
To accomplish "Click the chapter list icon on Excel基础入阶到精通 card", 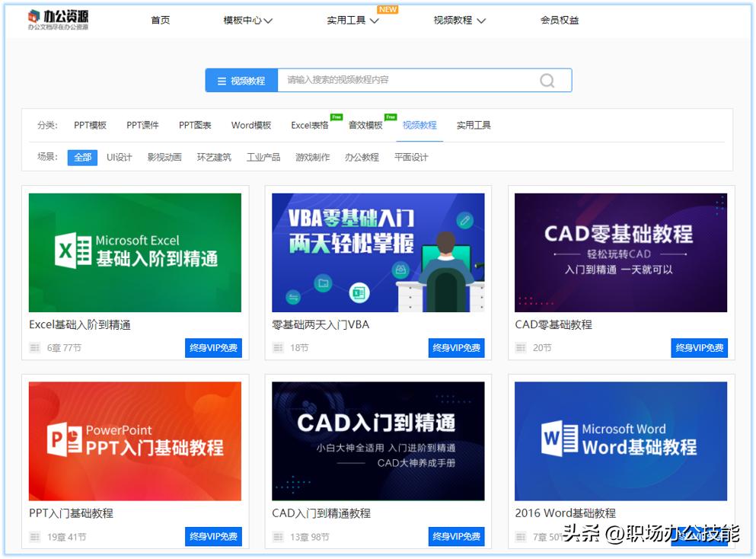I will (35, 347).
